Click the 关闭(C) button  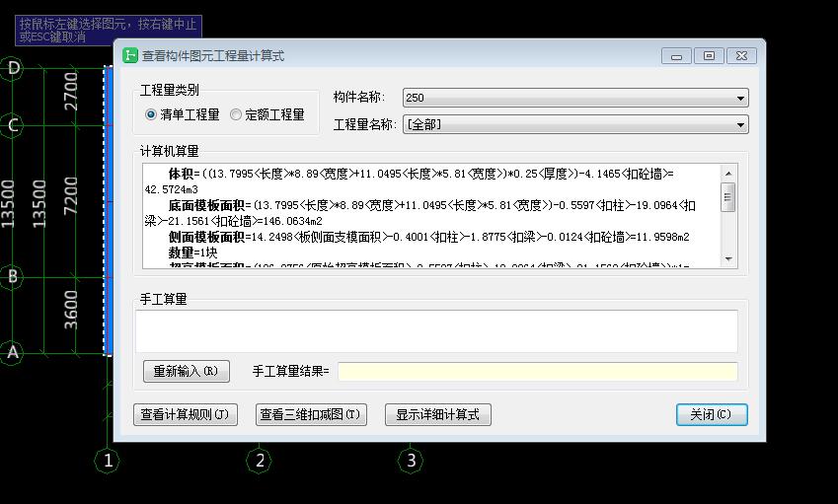point(712,414)
